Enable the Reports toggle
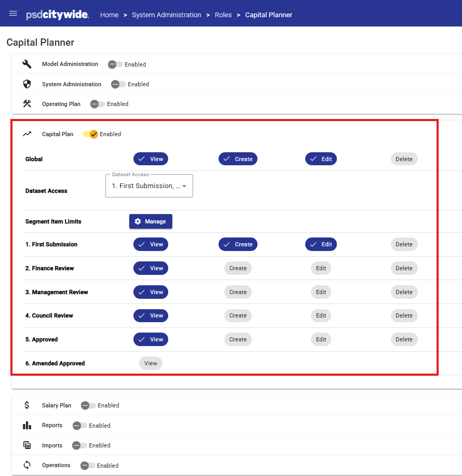The height and width of the screenshot is (476, 462). pos(80,426)
